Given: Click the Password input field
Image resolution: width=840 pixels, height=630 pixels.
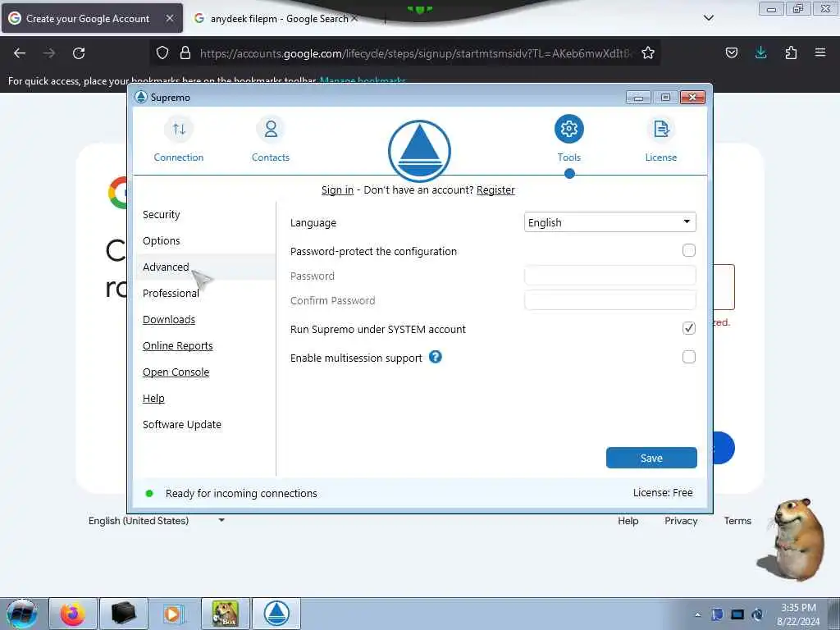Looking at the screenshot, I should [x=609, y=276].
